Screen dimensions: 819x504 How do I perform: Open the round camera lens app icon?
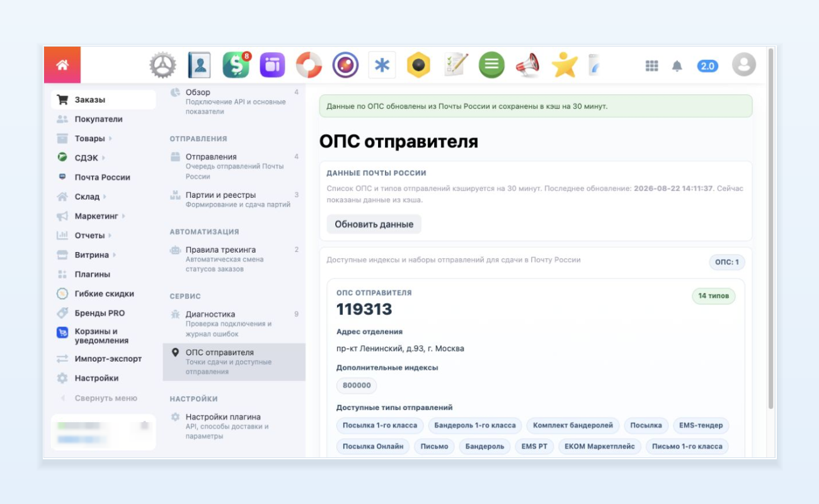click(x=345, y=65)
